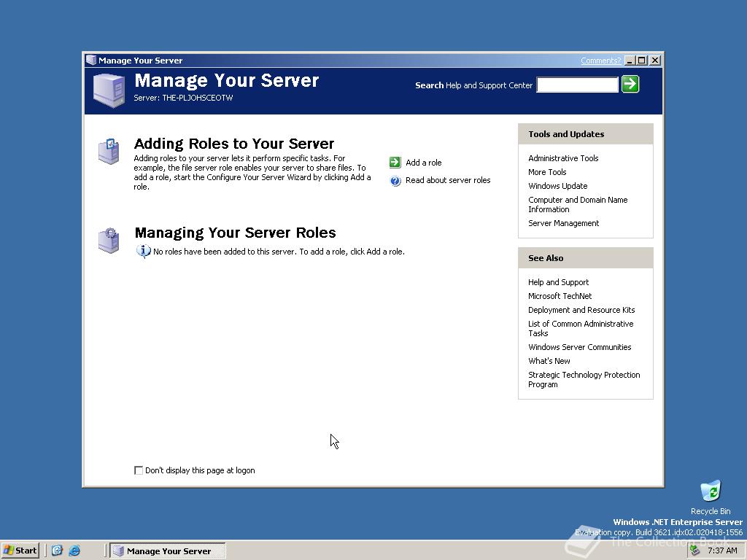
Task: Close the Manage Your Server window
Action: coord(655,61)
